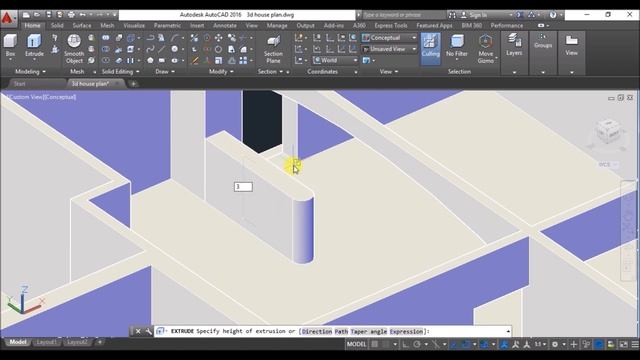Open the Annotate ribbon tab
The image size is (640, 360).
click(x=224, y=25)
